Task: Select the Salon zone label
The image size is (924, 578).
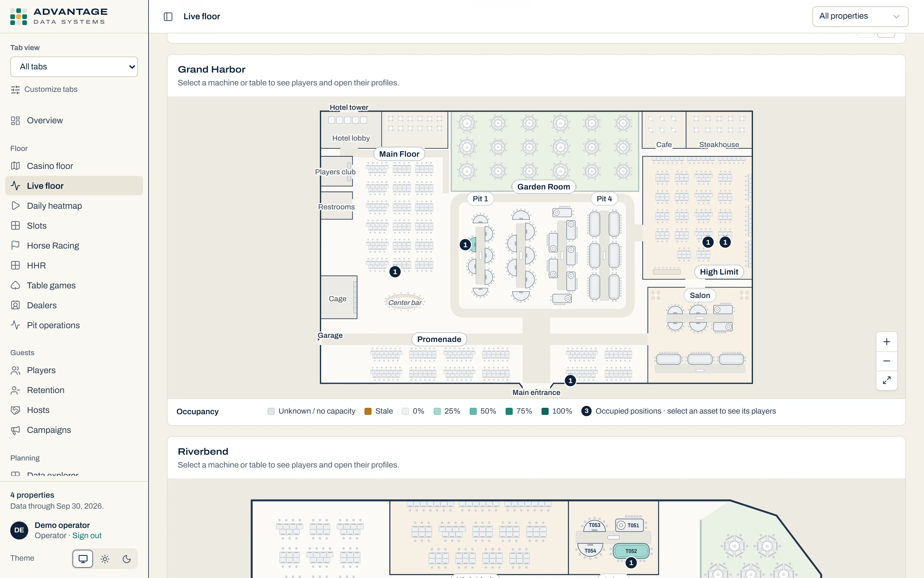Action: [x=700, y=295]
